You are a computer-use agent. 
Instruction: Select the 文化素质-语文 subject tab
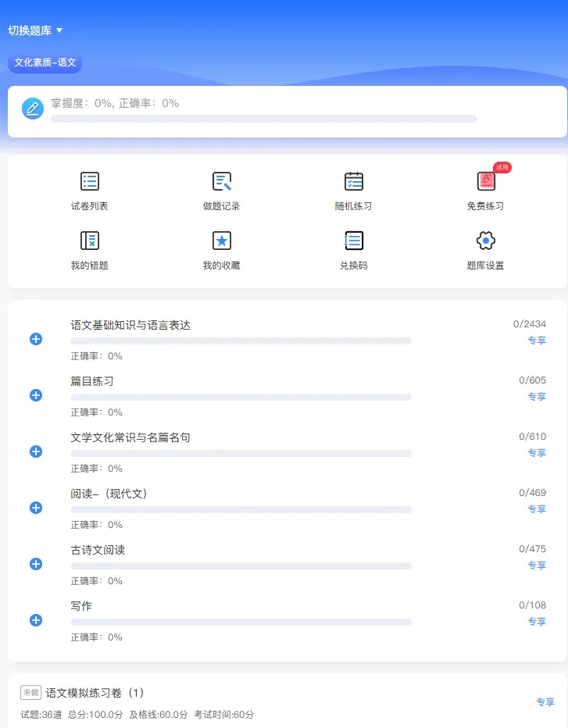coord(45,62)
